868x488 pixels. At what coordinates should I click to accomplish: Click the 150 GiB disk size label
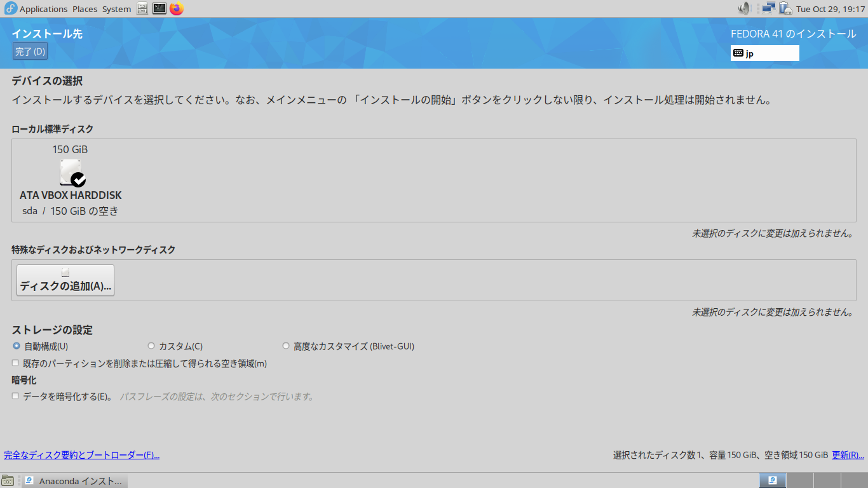(x=70, y=149)
